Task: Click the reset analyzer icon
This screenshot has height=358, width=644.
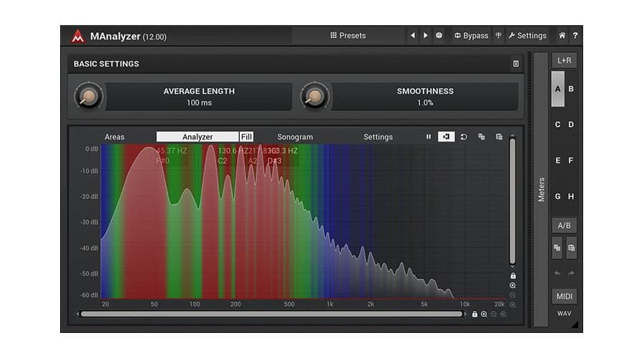Action: pos(464,137)
